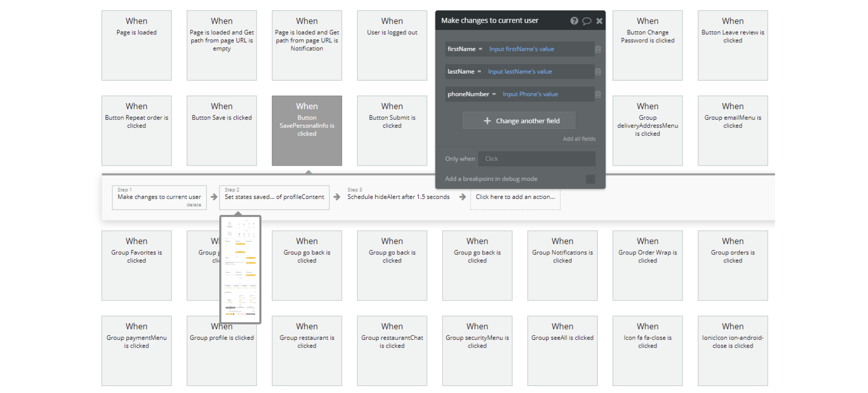Click trash icon beside phoneNumber field
868x393 pixels.
pos(598,94)
